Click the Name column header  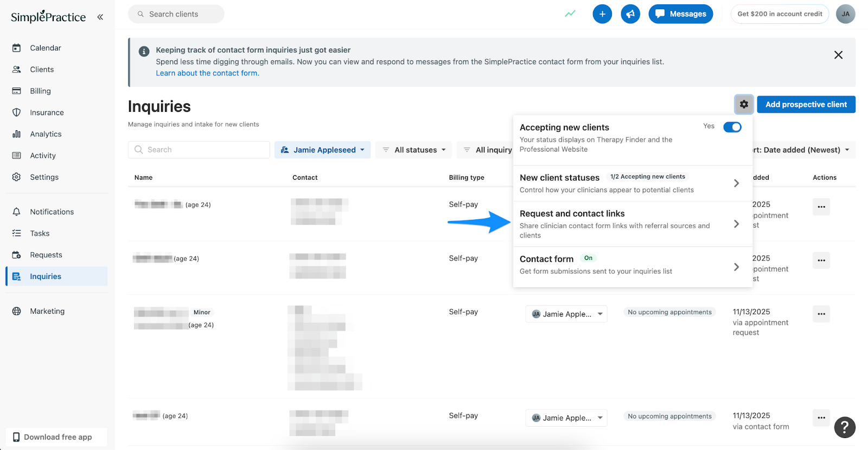(x=144, y=178)
